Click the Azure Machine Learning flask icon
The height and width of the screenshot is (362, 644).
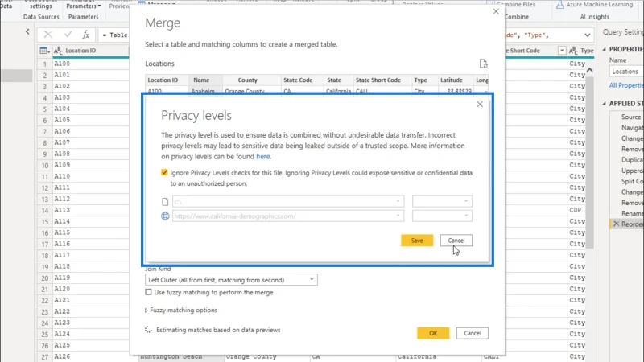coord(559,5)
